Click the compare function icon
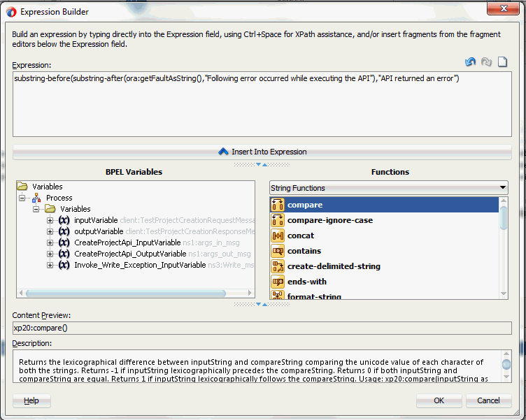526x420 pixels. coord(278,205)
